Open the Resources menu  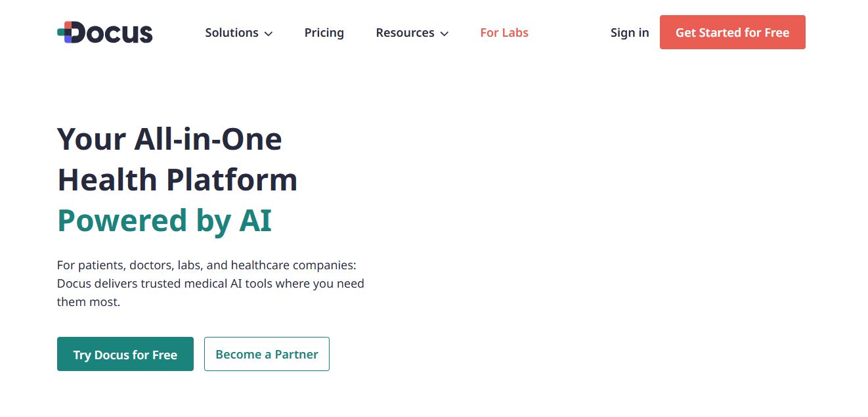404,33
